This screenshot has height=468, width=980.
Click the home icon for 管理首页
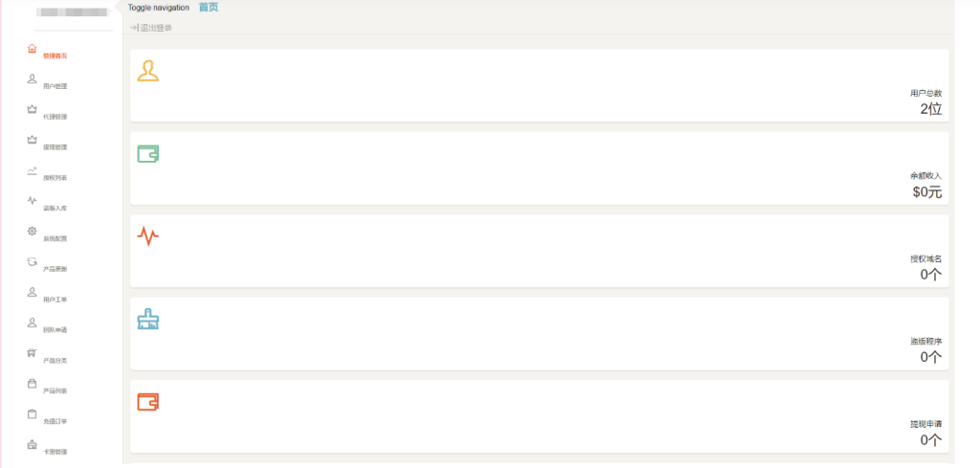tap(32, 49)
